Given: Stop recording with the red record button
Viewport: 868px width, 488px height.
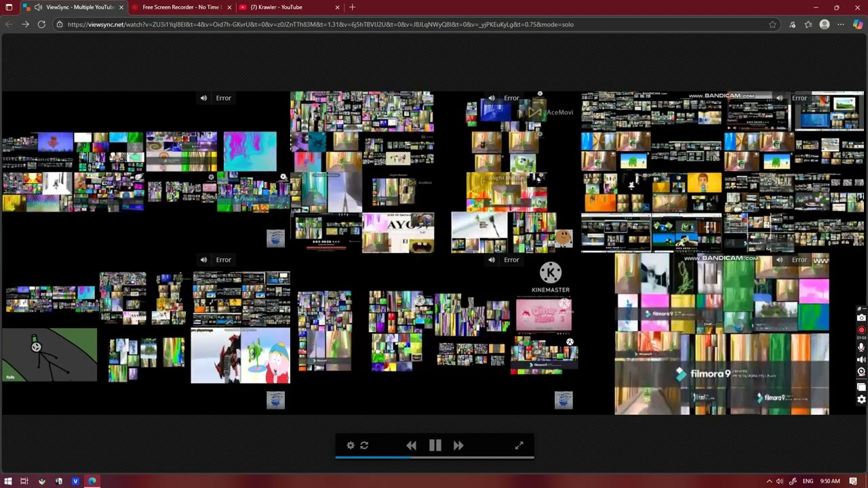Looking at the screenshot, I should [x=861, y=331].
